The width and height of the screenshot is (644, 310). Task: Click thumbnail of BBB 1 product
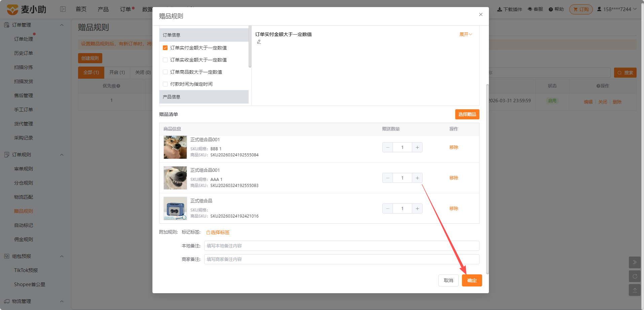pos(175,147)
